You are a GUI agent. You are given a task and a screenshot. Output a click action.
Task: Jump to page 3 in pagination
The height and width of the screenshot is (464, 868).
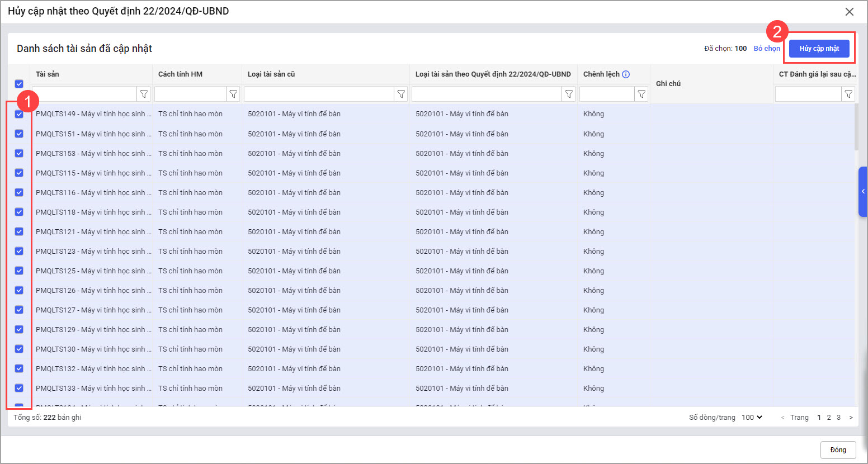click(838, 418)
